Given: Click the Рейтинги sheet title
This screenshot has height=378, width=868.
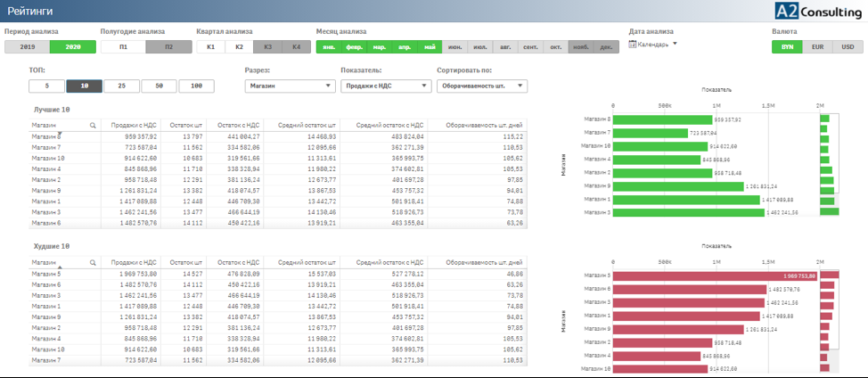Looking at the screenshot, I should (x=31, y=11).
